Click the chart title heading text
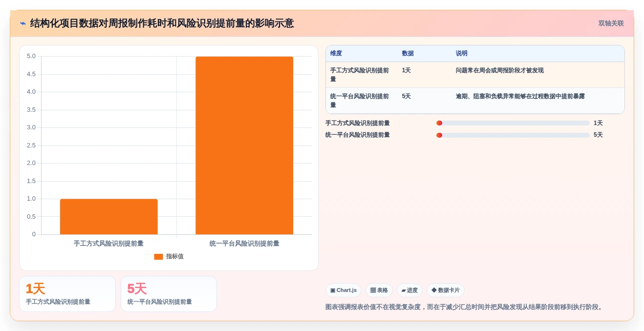Image resolution: width=644 pixels, height=331 pixels. pos(162,23)
